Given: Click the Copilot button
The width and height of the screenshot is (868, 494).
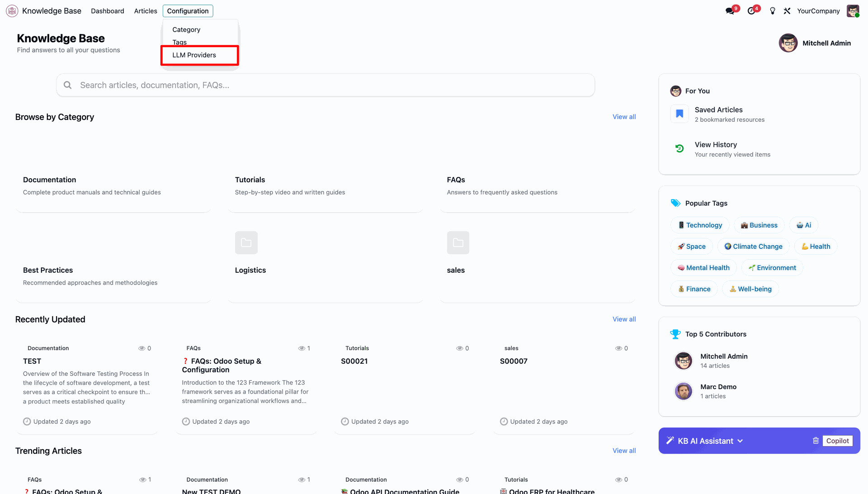Looking at the screenshot, I should coord(838,441).
